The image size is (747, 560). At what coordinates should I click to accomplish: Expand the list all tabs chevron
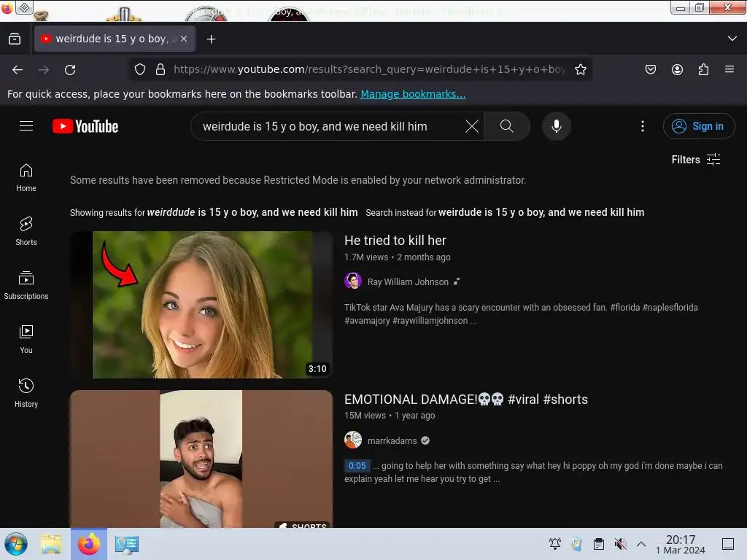(732, 39)
